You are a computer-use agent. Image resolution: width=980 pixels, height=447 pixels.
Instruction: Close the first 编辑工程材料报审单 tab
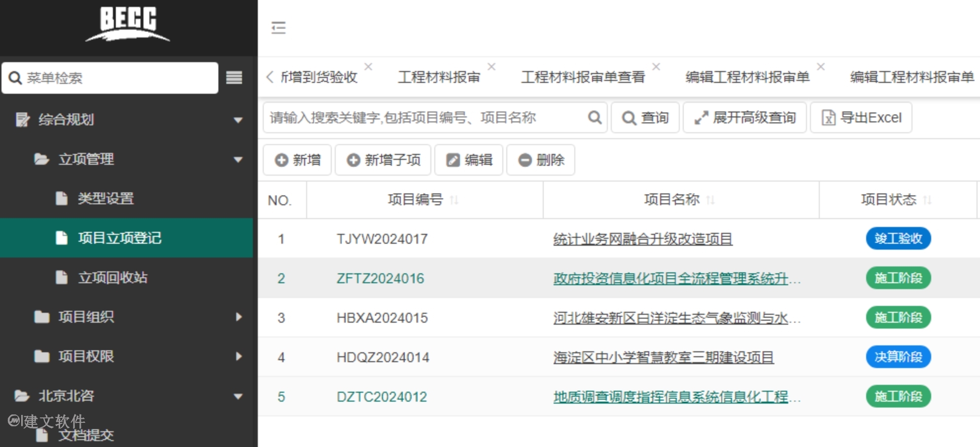(x=821, y=66)
